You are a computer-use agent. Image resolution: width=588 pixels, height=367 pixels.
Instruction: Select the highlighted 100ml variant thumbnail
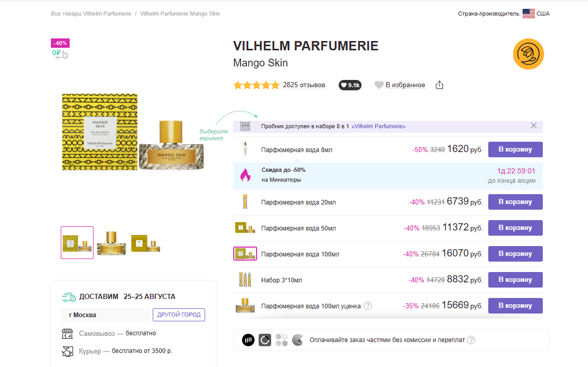(x=245, y=253)
